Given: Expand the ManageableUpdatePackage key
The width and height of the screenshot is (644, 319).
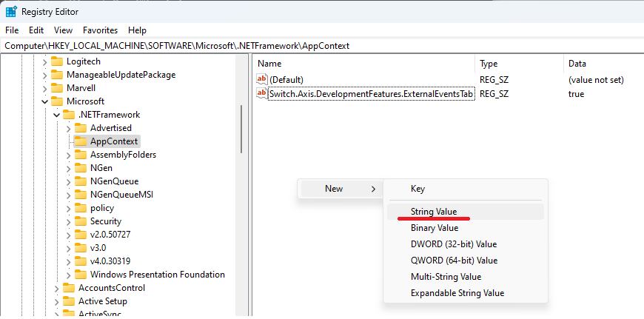Looking at the screenshot, I should click(44, 75).
